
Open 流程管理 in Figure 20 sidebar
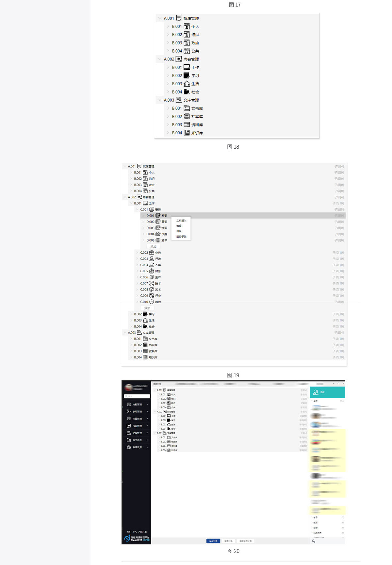137,404
